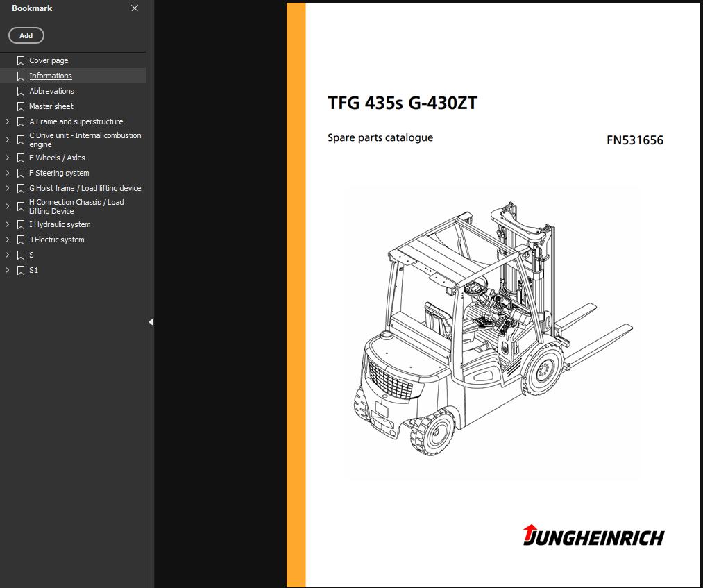This screenshot has width=703, height=588.
Task: Click the Bookmark panel heading
Action: tap(32, 8)
